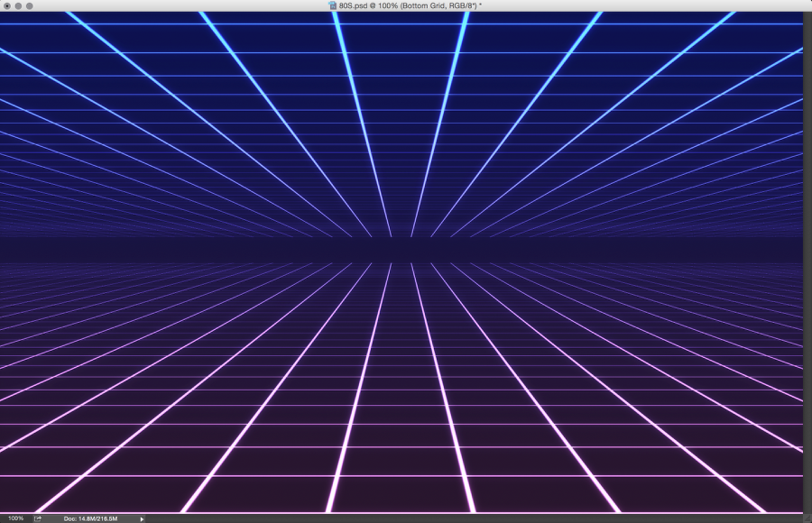Screen dimensions: 812x523
Task: Click the 80S.psd document title
Action: (411, 5)
